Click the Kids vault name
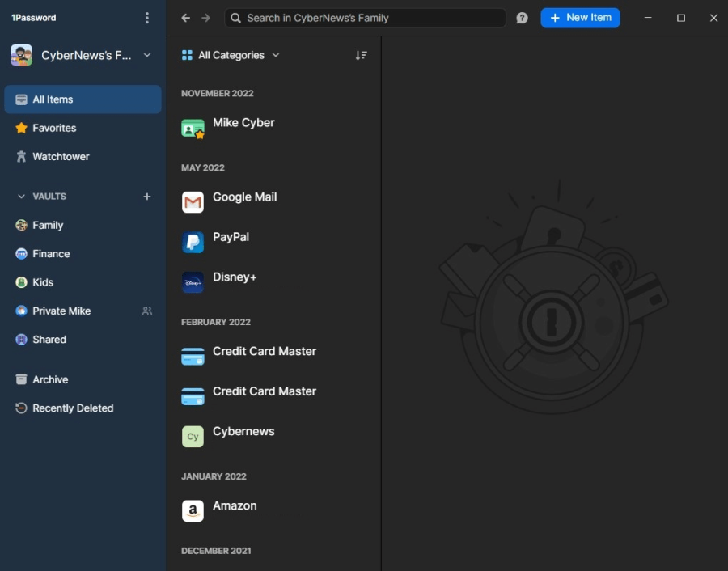This screenshot has height=571, width=728. point(43,282)
